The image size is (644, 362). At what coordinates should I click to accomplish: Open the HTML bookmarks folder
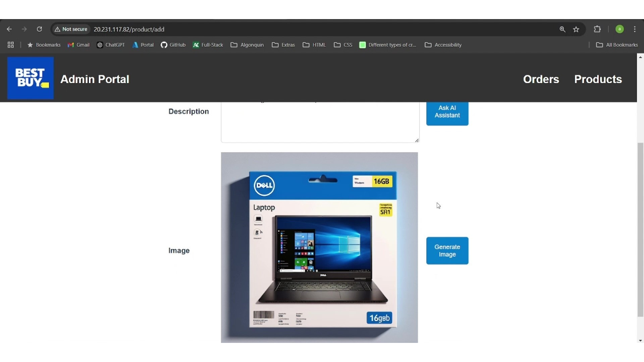click(x=314, y=45)
